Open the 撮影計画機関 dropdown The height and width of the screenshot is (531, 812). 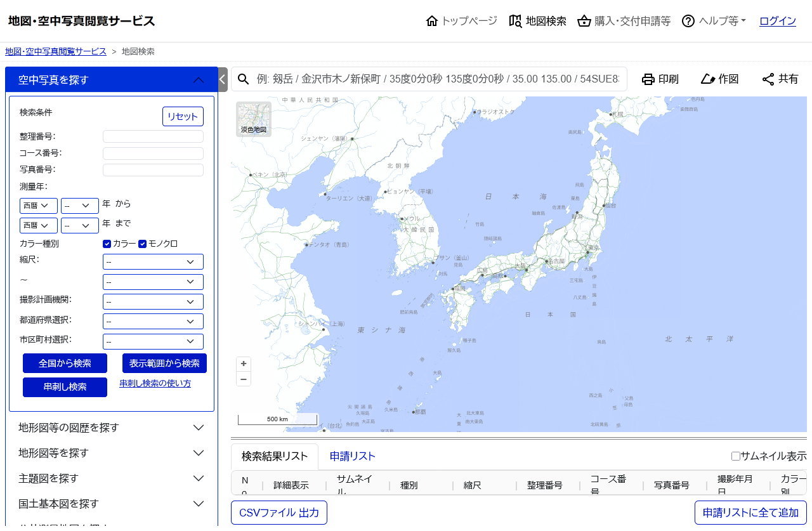coord(153,301)
